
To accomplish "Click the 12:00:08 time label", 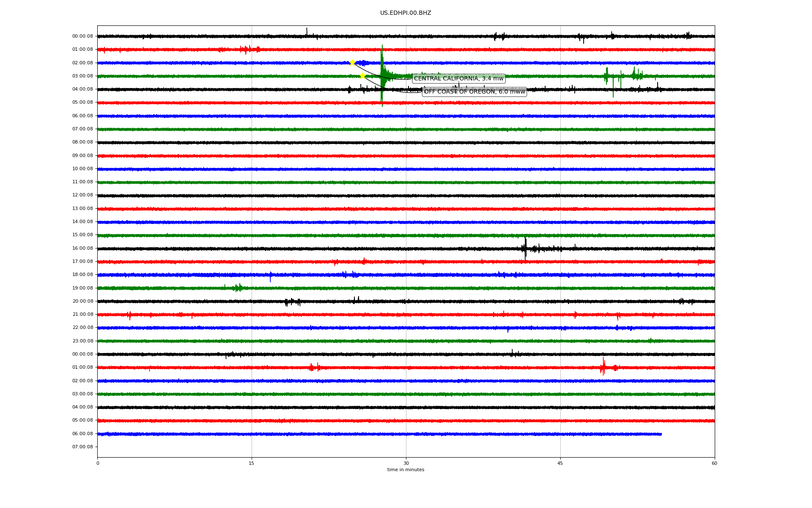I will point(82,195).
